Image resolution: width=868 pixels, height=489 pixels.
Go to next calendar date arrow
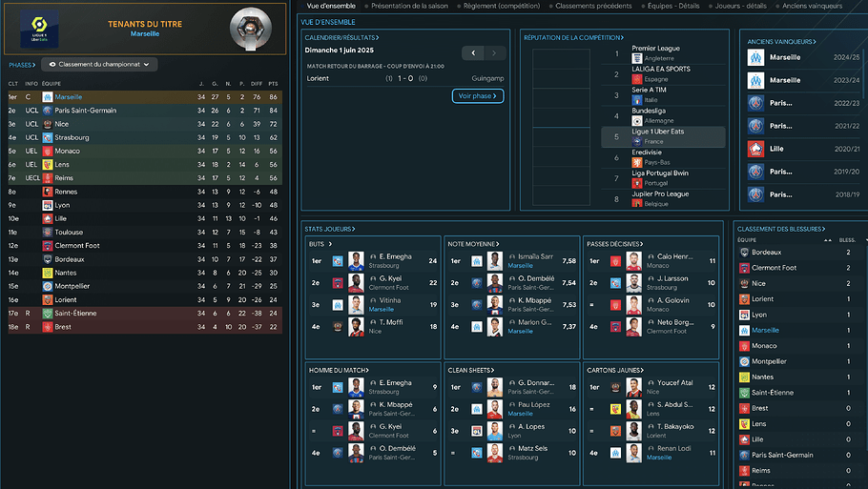click(494, 53)
